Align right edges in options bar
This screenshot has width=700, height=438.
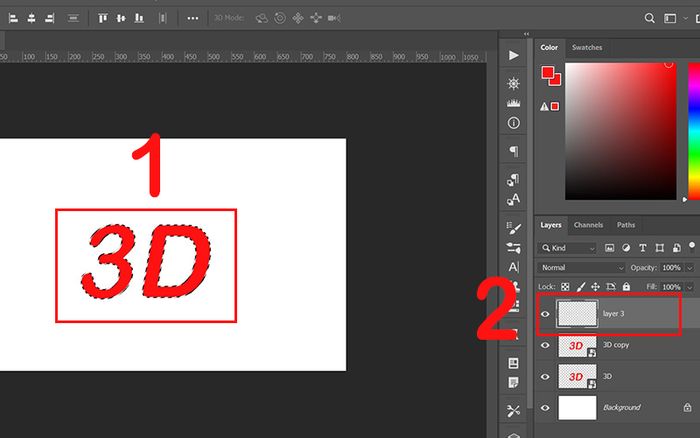pyautogui.click(x=50, y=18)
